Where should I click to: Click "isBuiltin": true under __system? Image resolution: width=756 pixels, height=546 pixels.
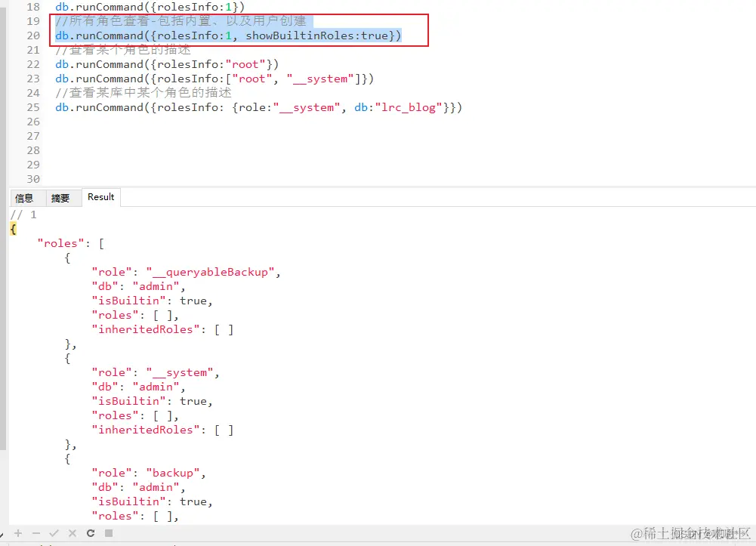click(x=150, y=401)
